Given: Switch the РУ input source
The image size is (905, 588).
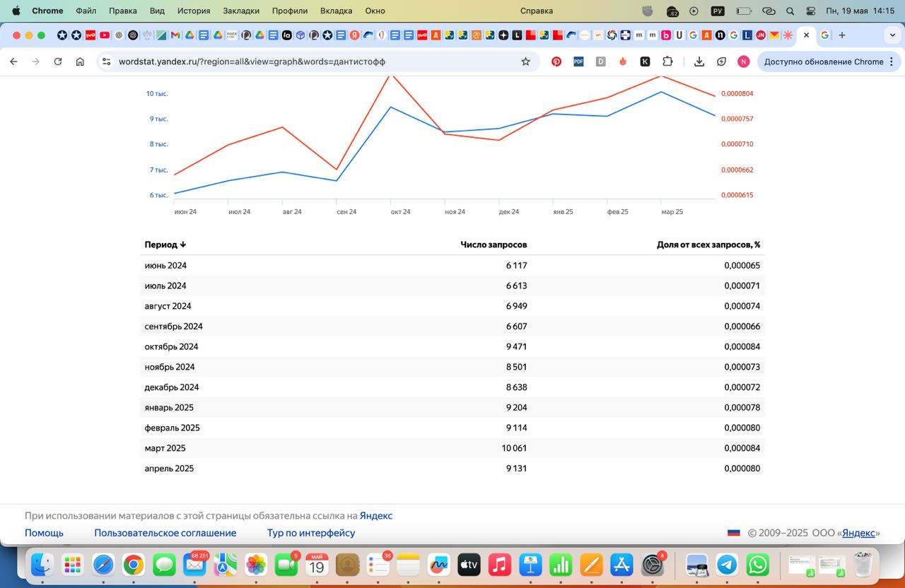Looking at the screenshot, I should [x=718, y=11].
